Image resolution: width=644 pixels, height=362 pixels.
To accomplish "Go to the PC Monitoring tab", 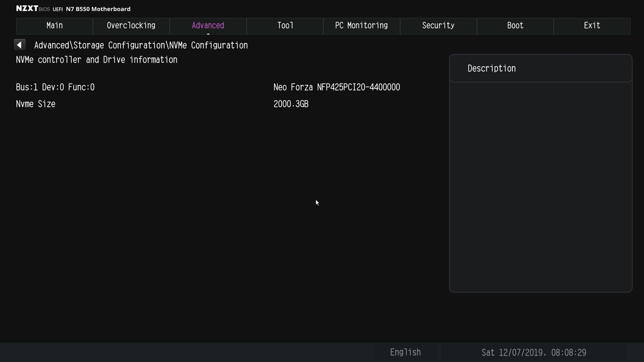I will pyautogui.click(x=361, y=26).
